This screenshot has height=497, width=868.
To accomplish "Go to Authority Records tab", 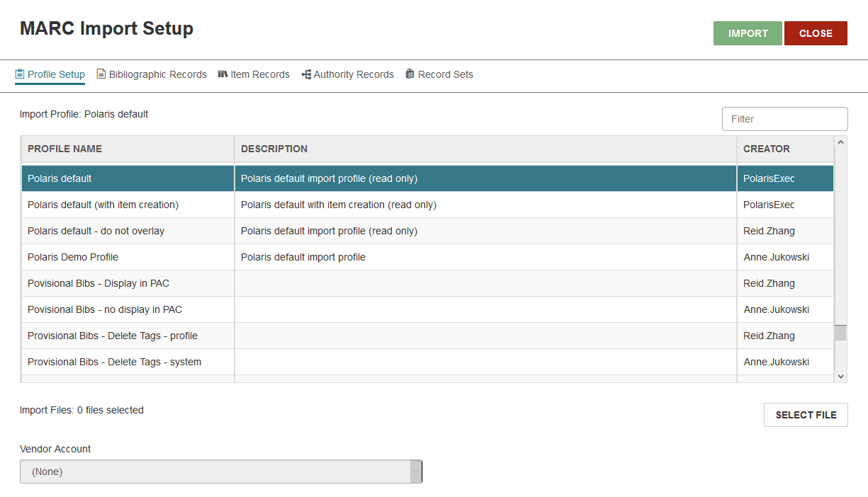I will pyautogui.click(x=347, y=74).
